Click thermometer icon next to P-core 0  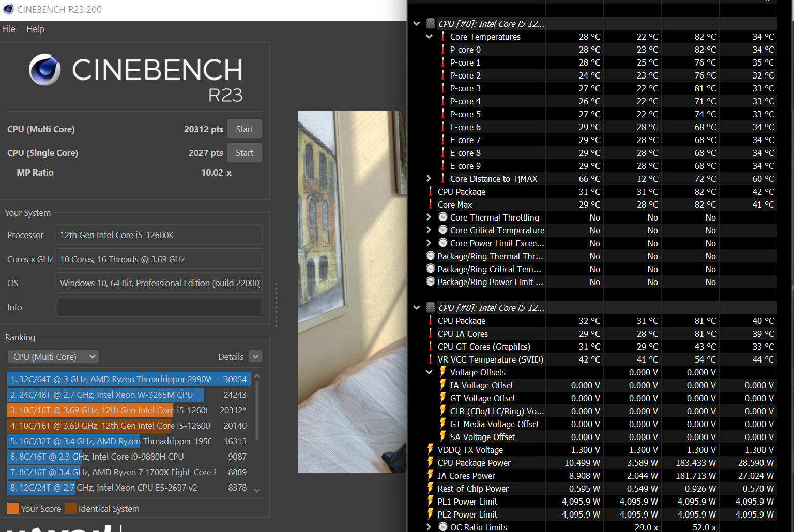[443, 50]
